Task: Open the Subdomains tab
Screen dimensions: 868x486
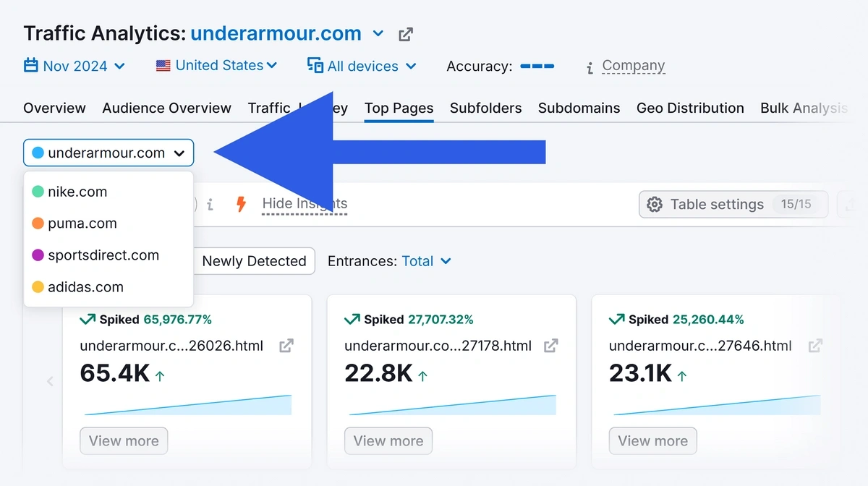Action: click(579, 108)
